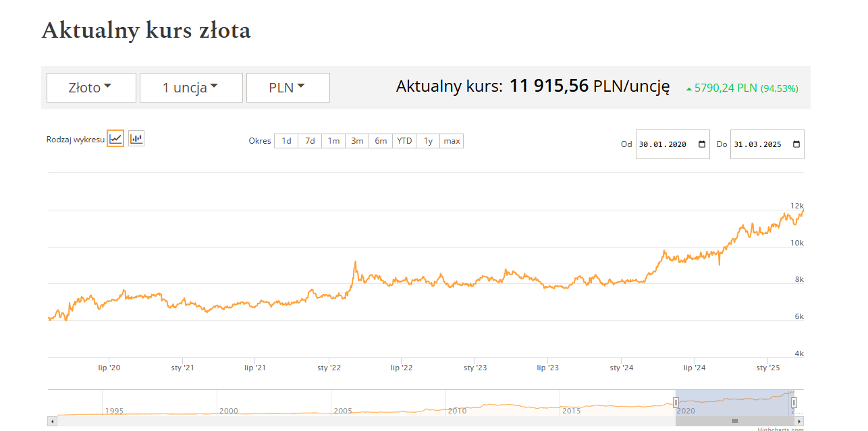Switch period to 3m
This screenshot has width=868, height=431.
(357, 141)
